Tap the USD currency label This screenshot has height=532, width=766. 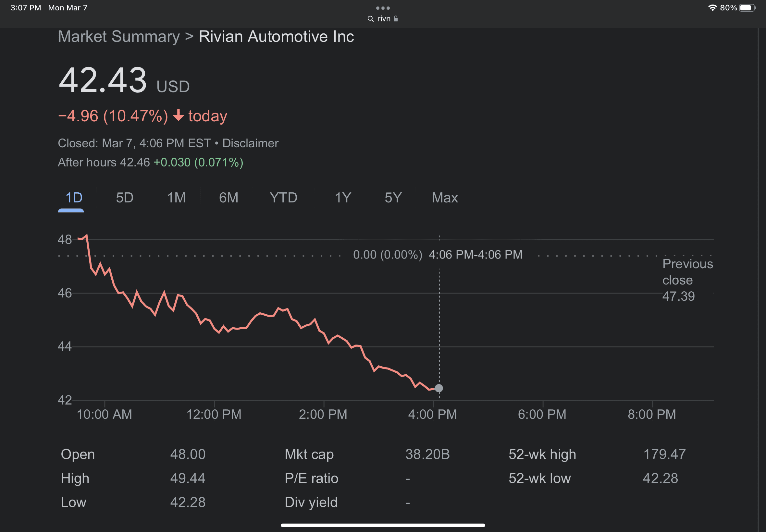(x=173, y=87)
